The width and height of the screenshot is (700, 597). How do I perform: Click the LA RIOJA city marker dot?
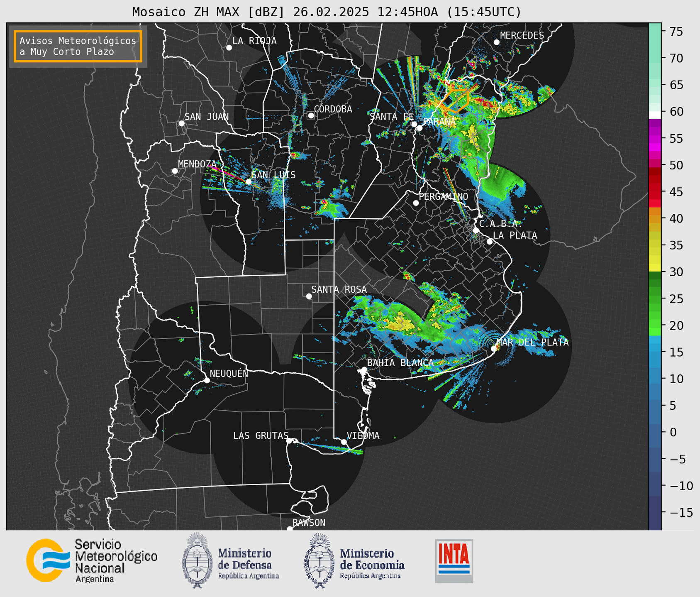pos(229,48)
